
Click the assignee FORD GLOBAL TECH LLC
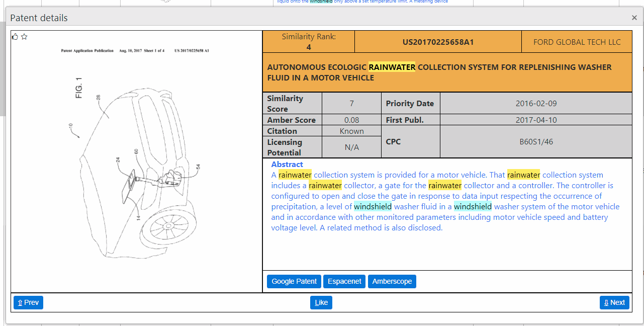577,42
